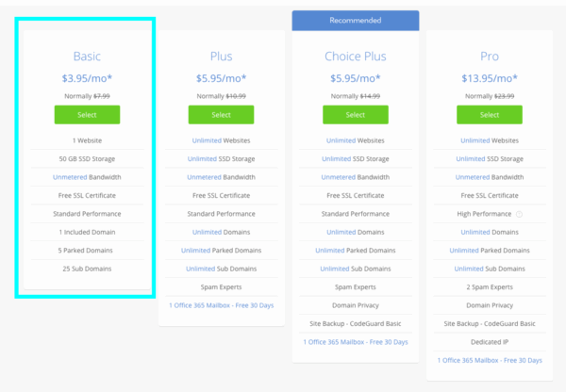Click 'Normally $14.99' text
This screenshot has height=392, width=566.
[356, 96]
